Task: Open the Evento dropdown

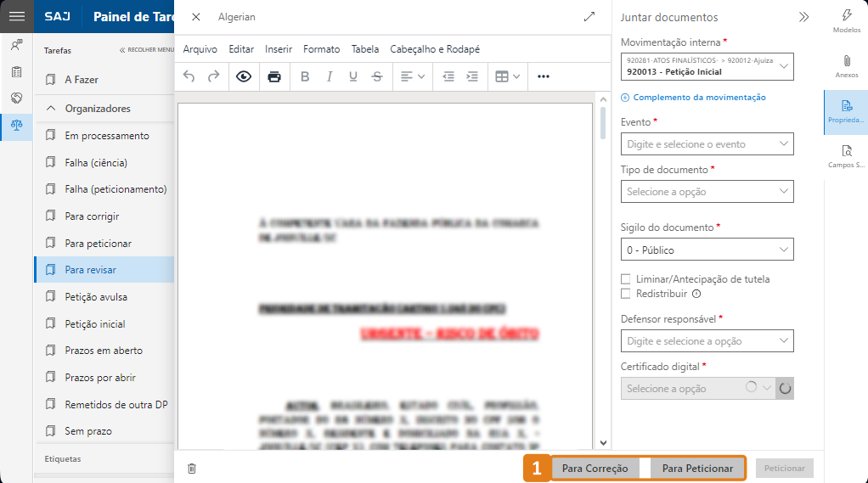Action: click(707, 143)
